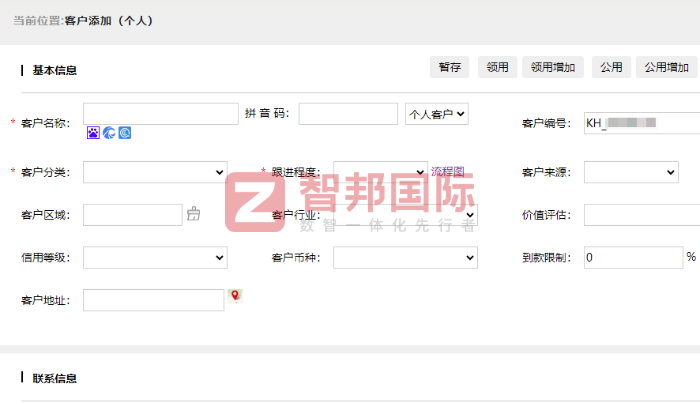Image resolution: width=700 pixels, height=404 pixels.
Task: Click the map pin beside 客户地址
Action: coord(236,296)
